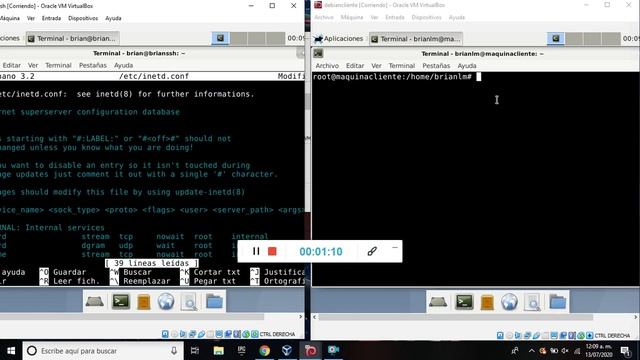Click /etc/inetd.conf filename in nano title
Screen dimensions: 640x360
point(154,76)
